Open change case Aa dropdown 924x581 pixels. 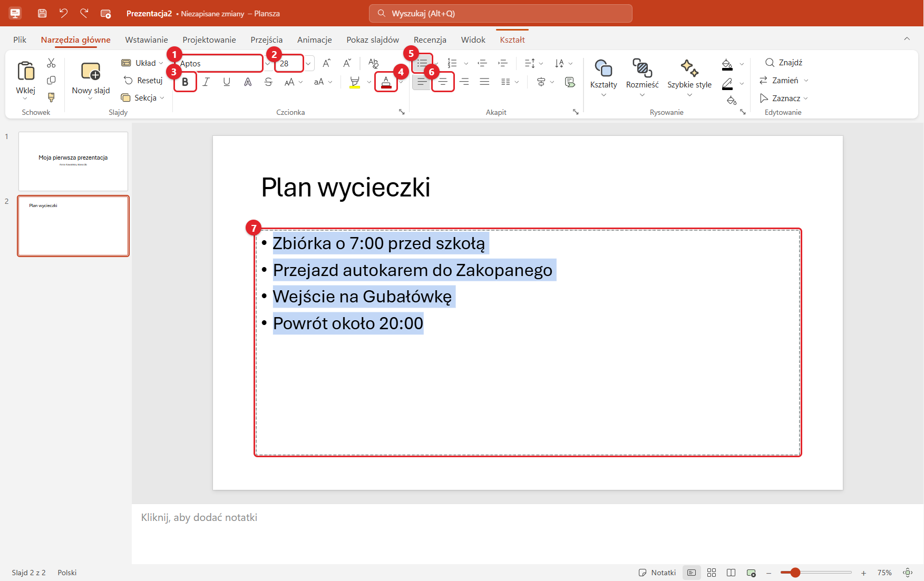[323, 82]
